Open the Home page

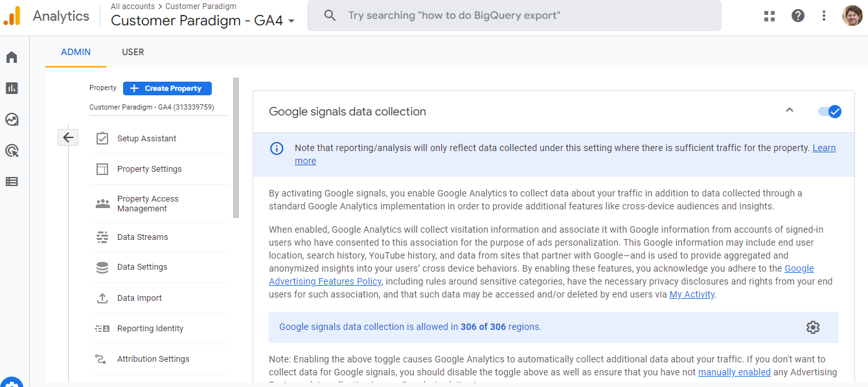[12, 57]
